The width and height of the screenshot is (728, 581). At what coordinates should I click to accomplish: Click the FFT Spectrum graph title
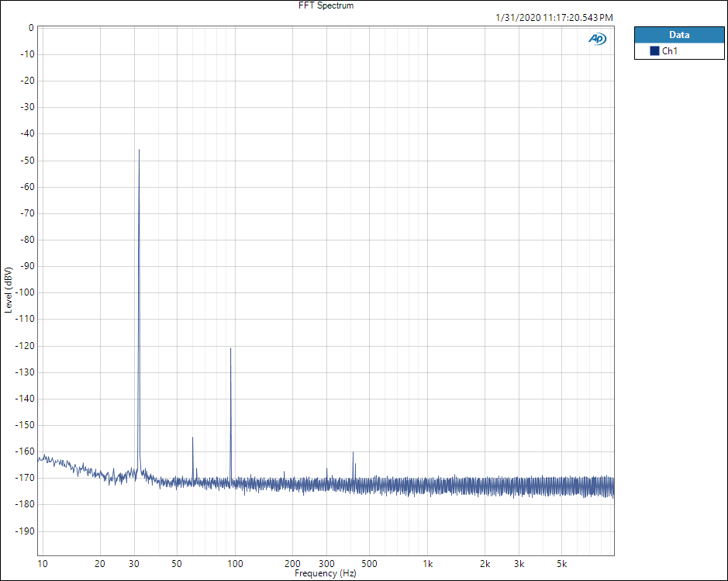[x=326, y=5]
